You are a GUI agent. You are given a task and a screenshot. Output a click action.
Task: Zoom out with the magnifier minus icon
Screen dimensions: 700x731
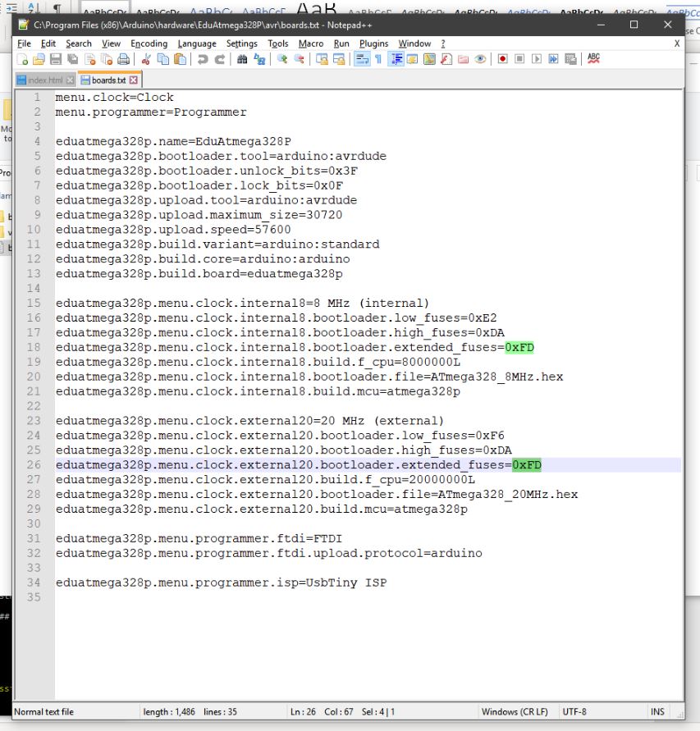click(299, 59)
